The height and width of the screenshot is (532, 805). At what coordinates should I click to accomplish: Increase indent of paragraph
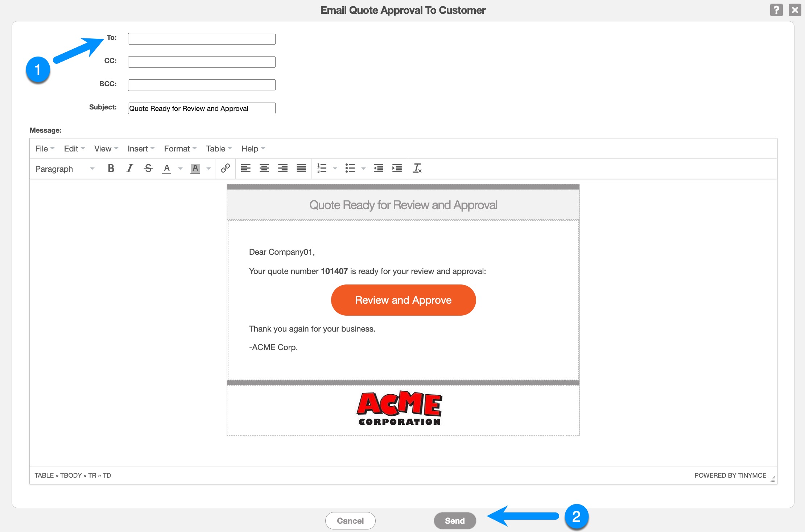coord(397,169)
